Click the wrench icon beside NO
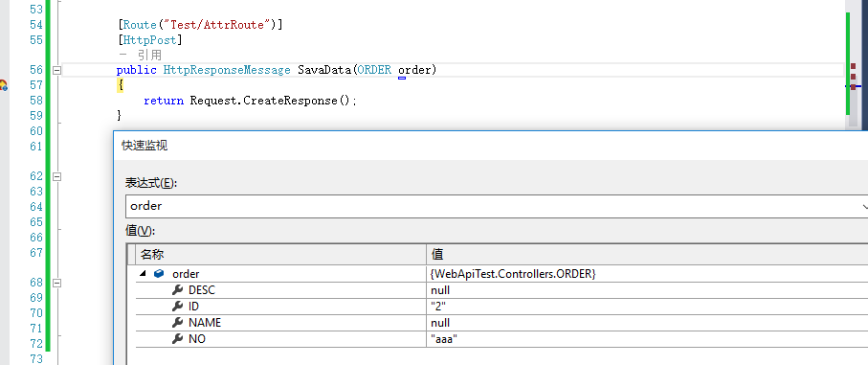Viewport: 868px width, 365px height. tap(177, 339)
